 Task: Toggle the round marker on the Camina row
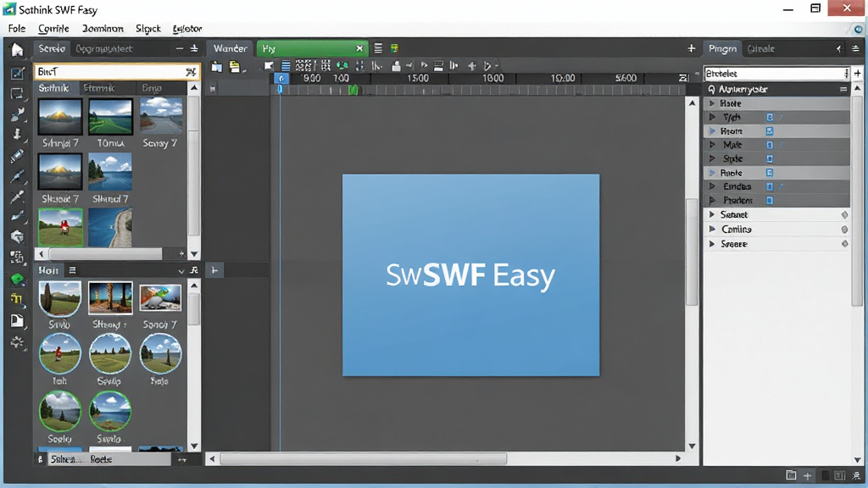tap(844, 229)
